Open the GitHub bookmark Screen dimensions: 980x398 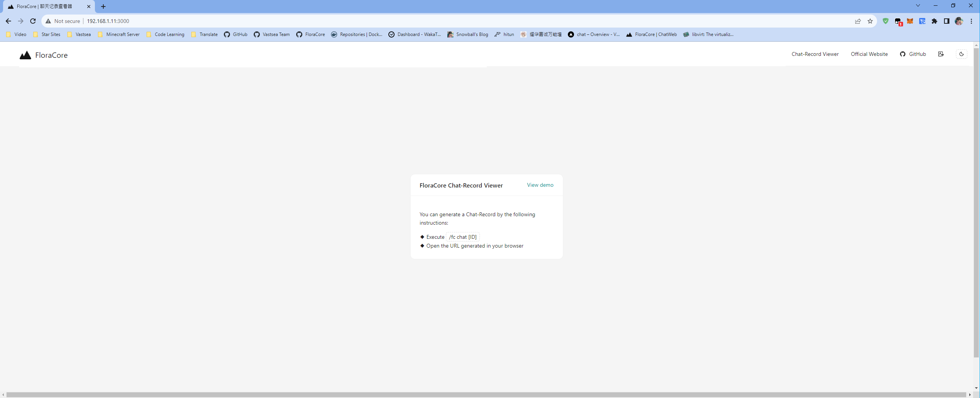235,34
